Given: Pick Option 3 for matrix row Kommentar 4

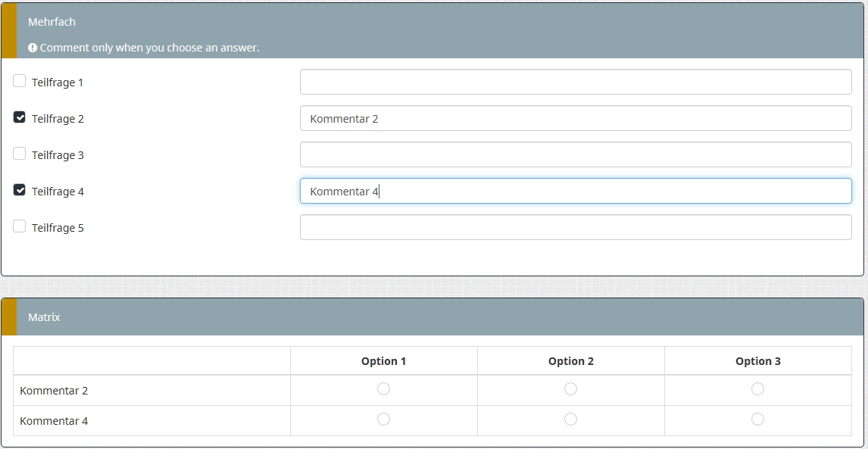Looking at the screenshot, I should tap(757, 419).
